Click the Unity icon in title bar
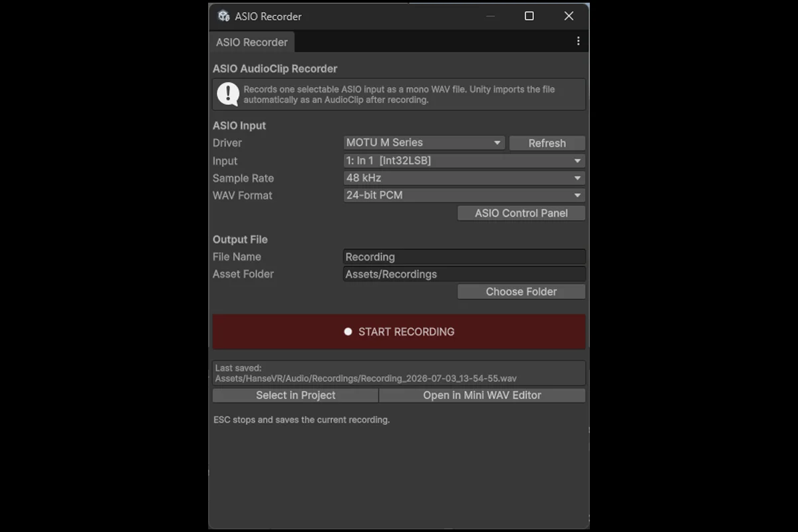This screenshot has height=532, width=798. pyautogui.click(x=224, y=16)
